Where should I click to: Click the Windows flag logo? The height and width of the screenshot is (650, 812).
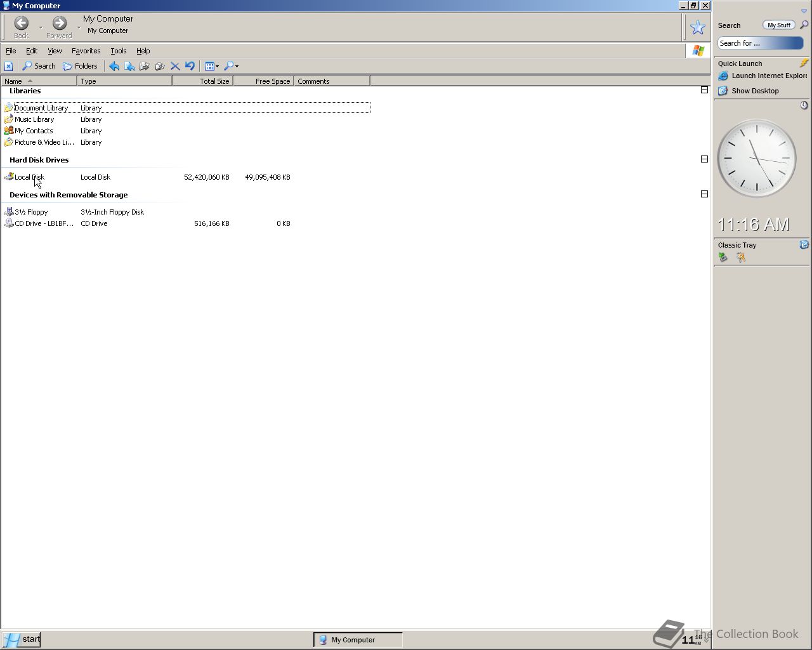click(x=698, y=51)
